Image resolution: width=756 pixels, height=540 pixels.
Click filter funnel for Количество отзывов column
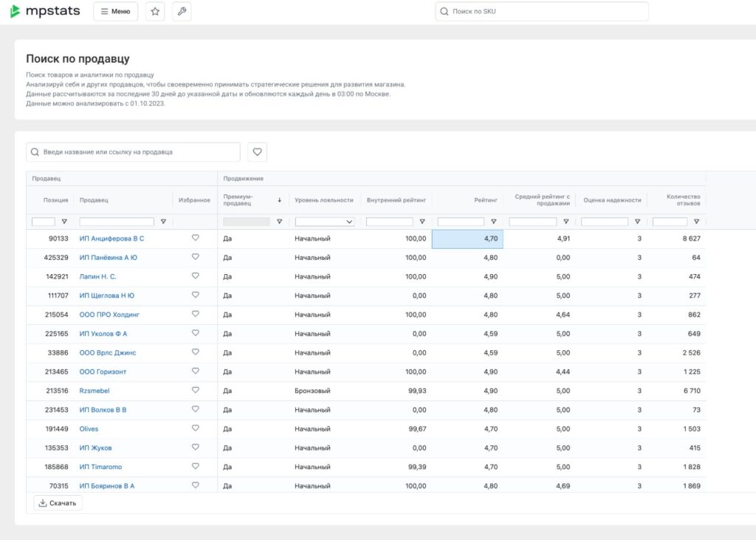pos(696,222)
